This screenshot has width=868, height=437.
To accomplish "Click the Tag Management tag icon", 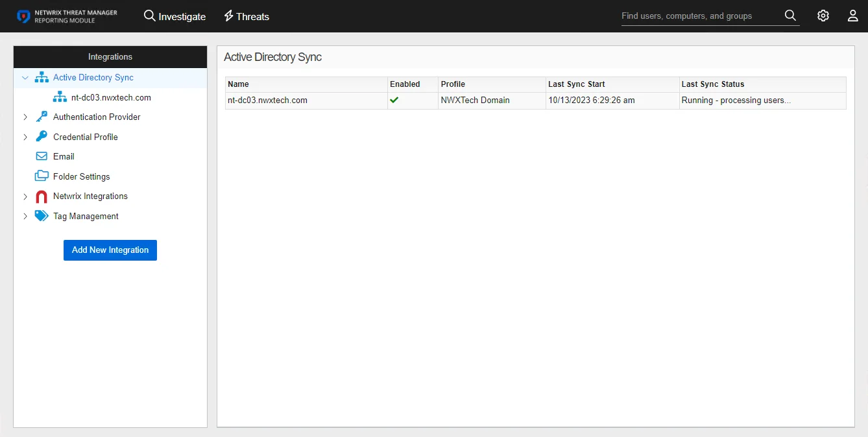I will click(x=42, y=216).
